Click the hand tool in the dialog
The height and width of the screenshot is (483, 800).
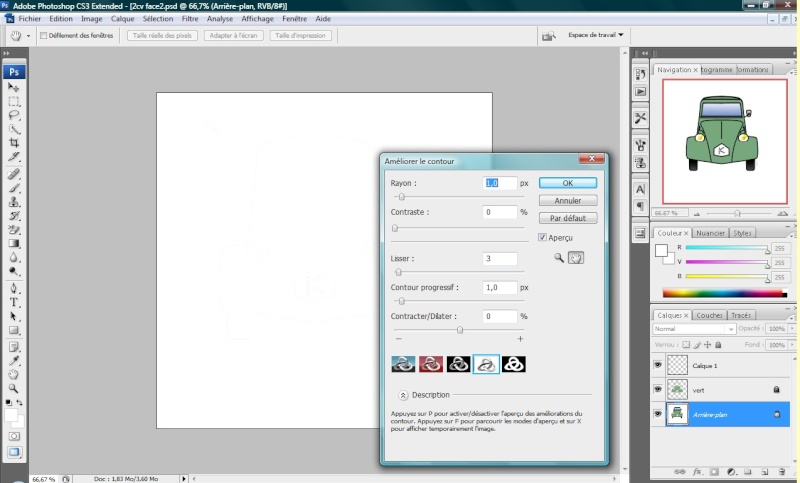(576, 258)
